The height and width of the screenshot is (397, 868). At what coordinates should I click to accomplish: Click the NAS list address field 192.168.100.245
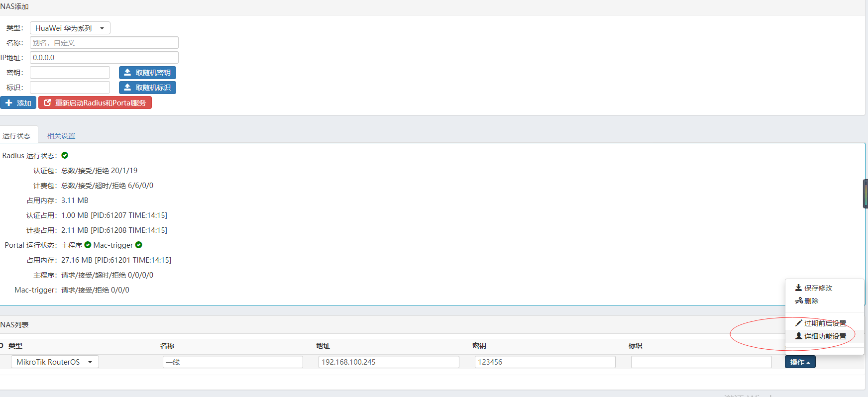click(x=388, y=362)
